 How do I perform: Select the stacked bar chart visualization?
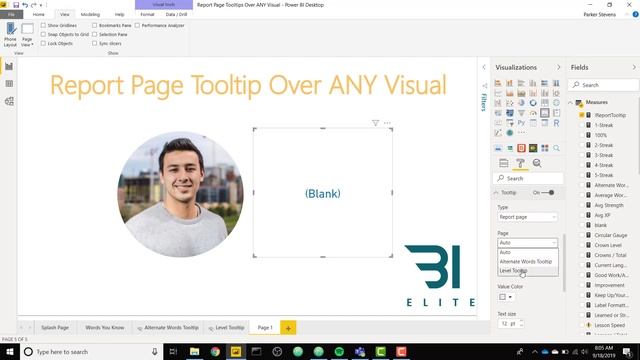pos(498,83)
